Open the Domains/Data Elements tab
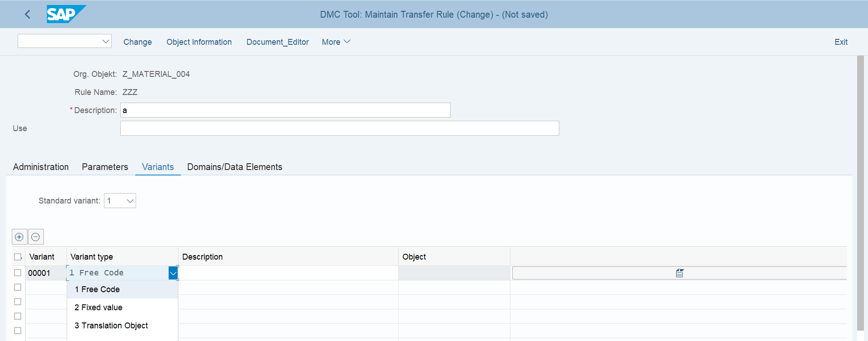 click(235, 167)
